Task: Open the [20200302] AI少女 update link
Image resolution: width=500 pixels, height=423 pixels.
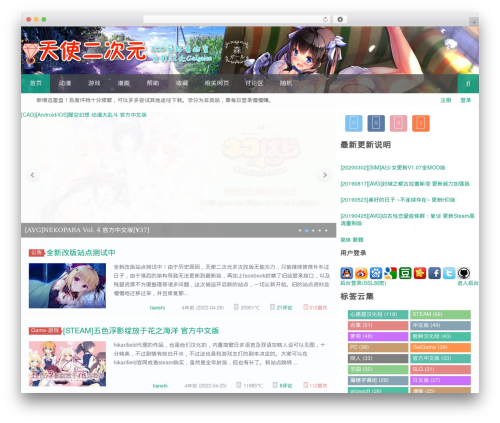Action: pos(393,168)
